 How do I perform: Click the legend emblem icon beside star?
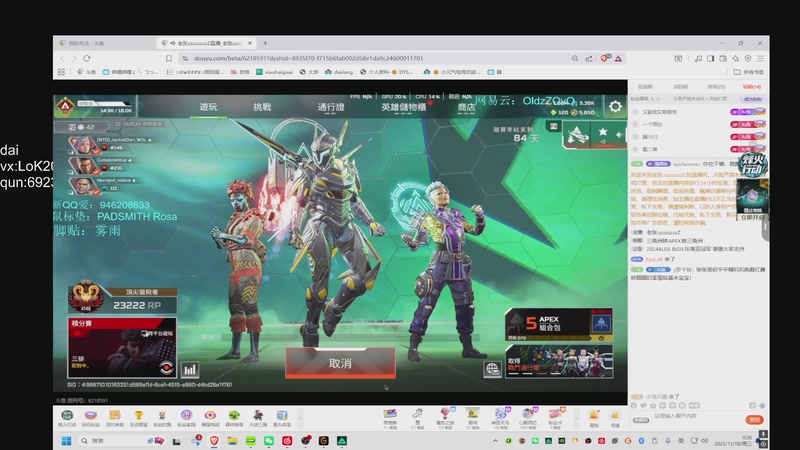tap(578, 135)
